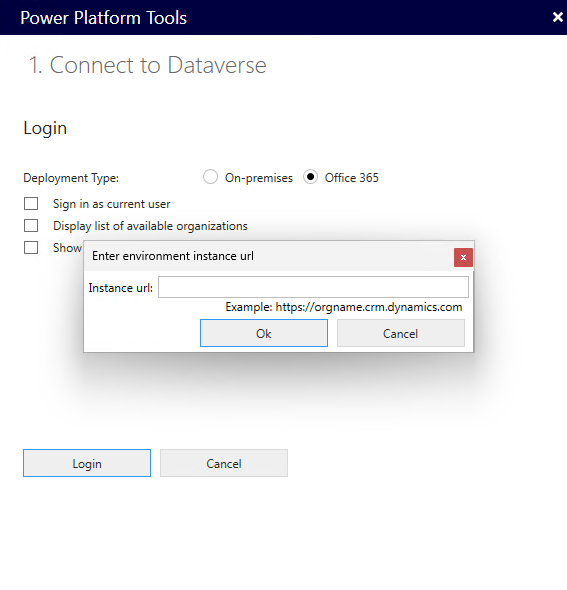567x590 pixels.
Task: Close the instance url dialog with red X
Action: point(463,257)
